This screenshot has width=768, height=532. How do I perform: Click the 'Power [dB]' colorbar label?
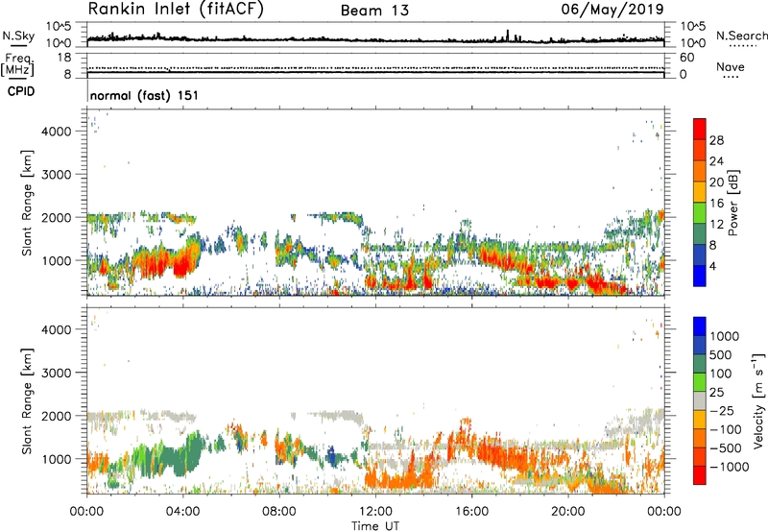point(732,203)
